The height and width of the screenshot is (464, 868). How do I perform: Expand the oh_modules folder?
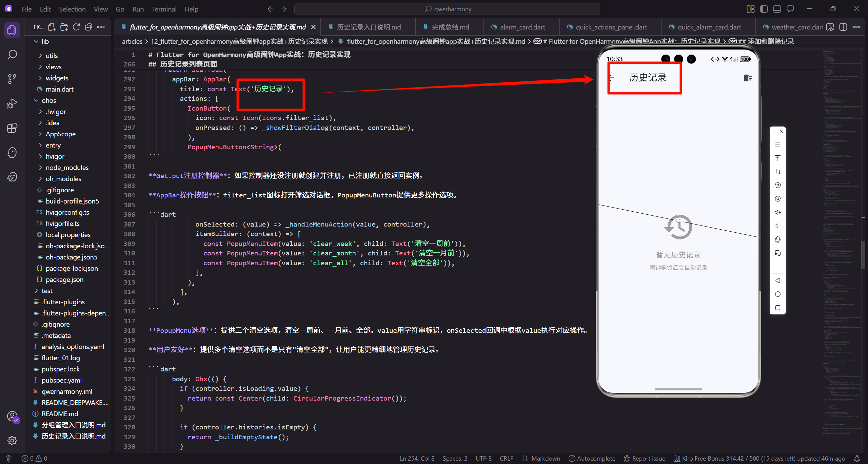pyautogui.click(x=68, y=179)
